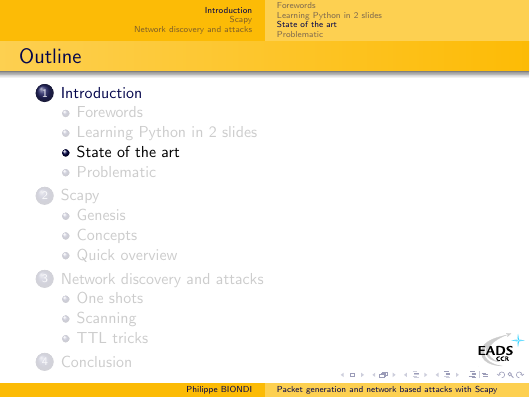Jump to previous subsection arrow
The height and width of the screenshot is (397, 530).
tap(406, 375)
